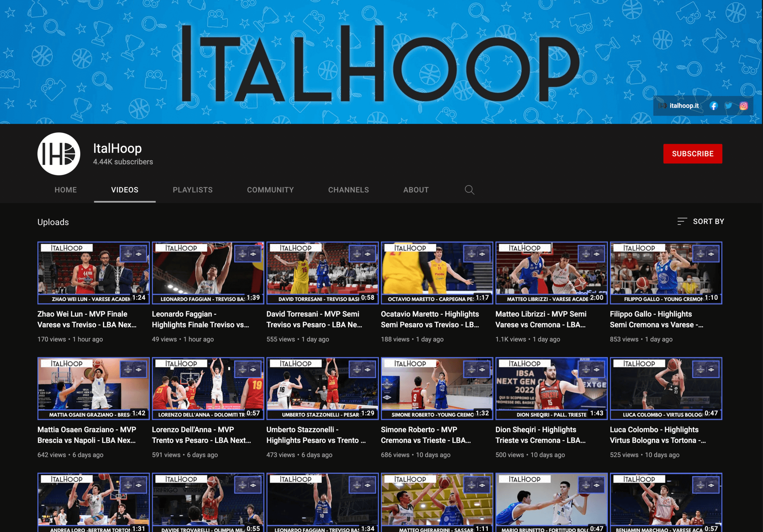Play the David Torresani video thumbnail
This screenshot has height=532, width=763.
(322, 273)
